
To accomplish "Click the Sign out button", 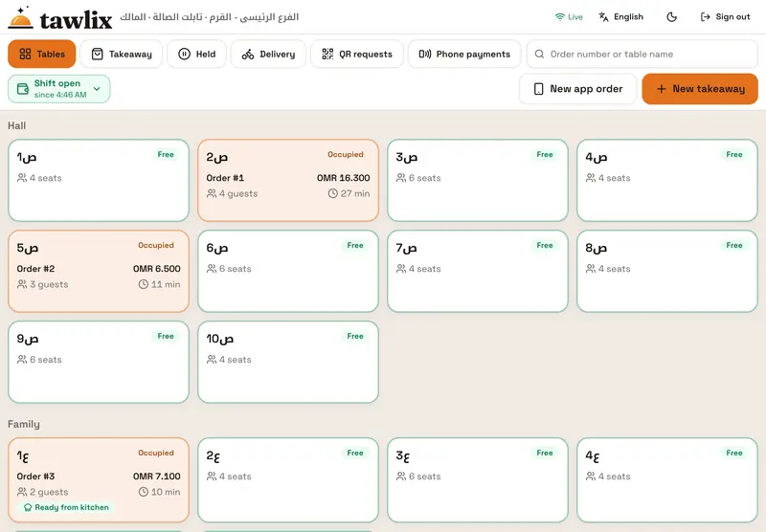I will 726,16.
